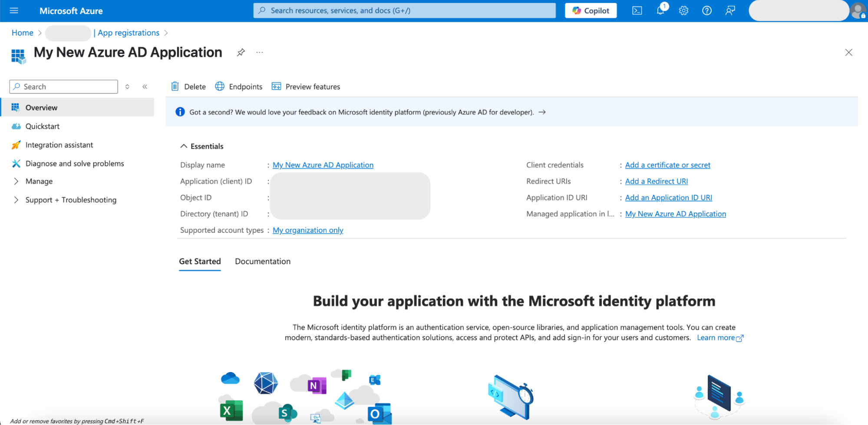Open the Help question mark icon
The height and width of the screenshot is (425, 868).
coord(707,10)
